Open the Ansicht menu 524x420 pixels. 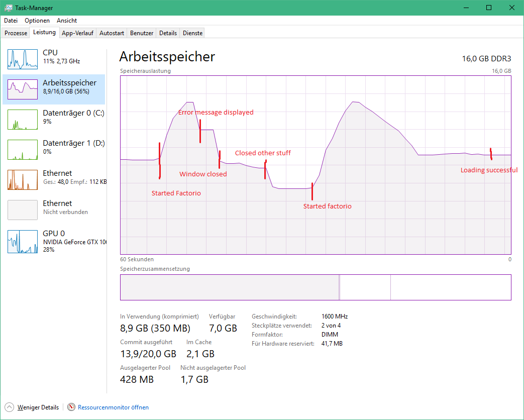click(67, 21)
